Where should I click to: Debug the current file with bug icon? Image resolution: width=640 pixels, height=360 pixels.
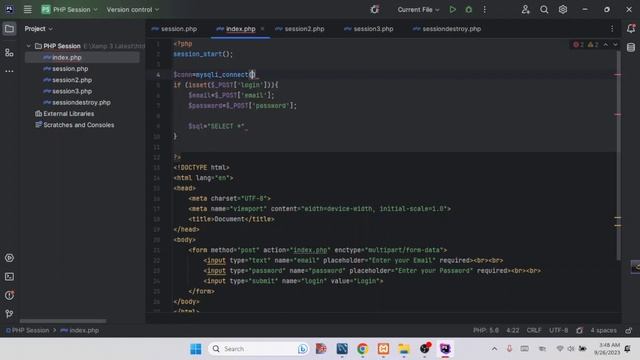click(469, 9)
